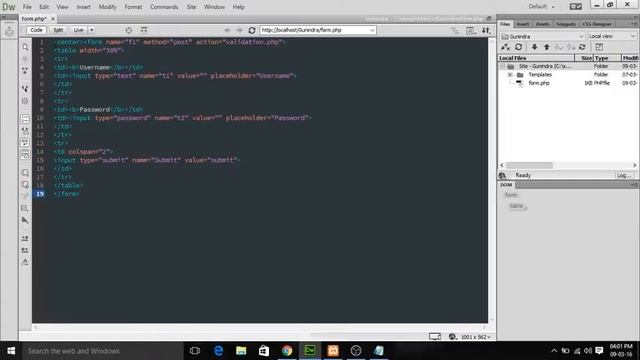Switch to the Assets panel tab
Image resolution: width=640 pixels, height=360 pixels.
[x=542, y=24]
